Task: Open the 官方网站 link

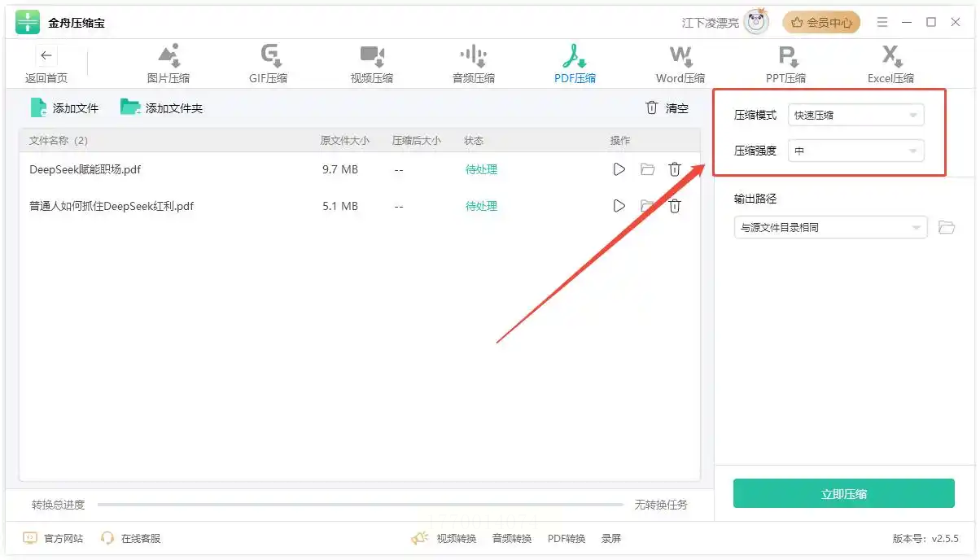Action: [x=54, y=538]
